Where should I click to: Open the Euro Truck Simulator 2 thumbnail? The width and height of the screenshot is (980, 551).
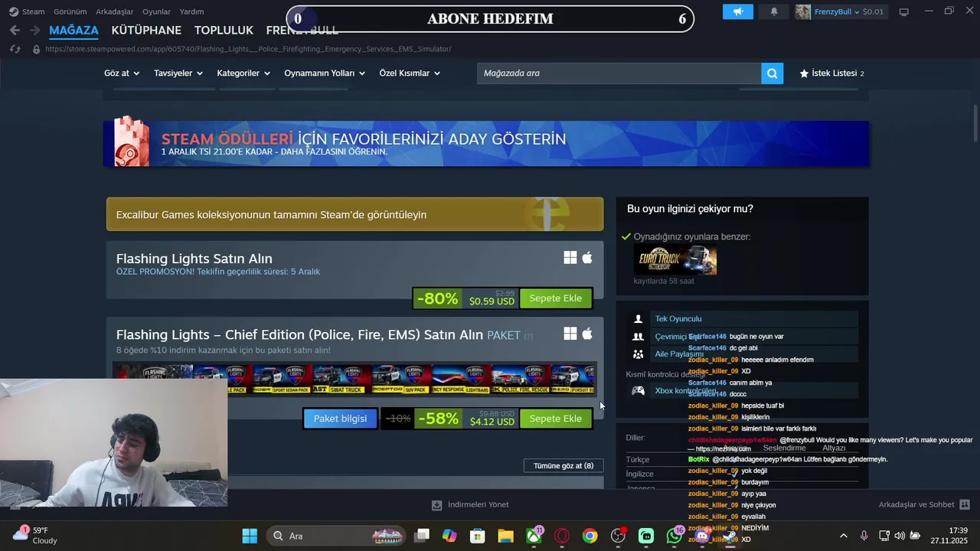point(675,260)
